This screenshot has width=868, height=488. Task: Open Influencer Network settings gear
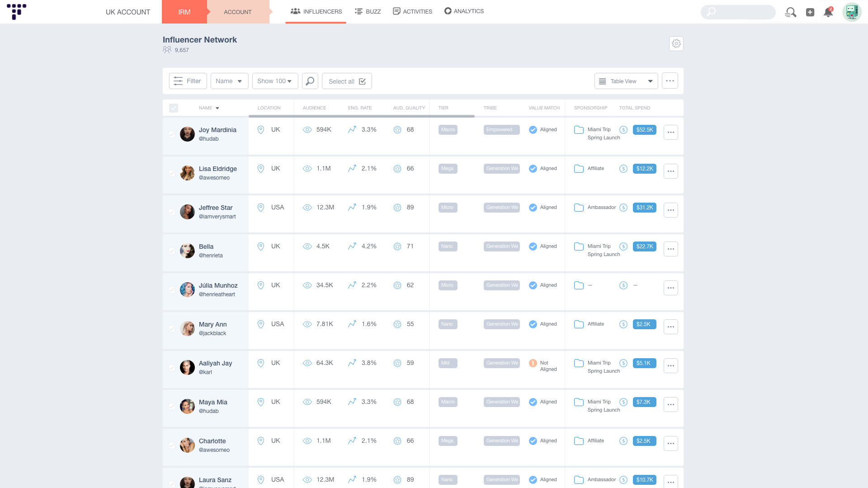(676, 43)
